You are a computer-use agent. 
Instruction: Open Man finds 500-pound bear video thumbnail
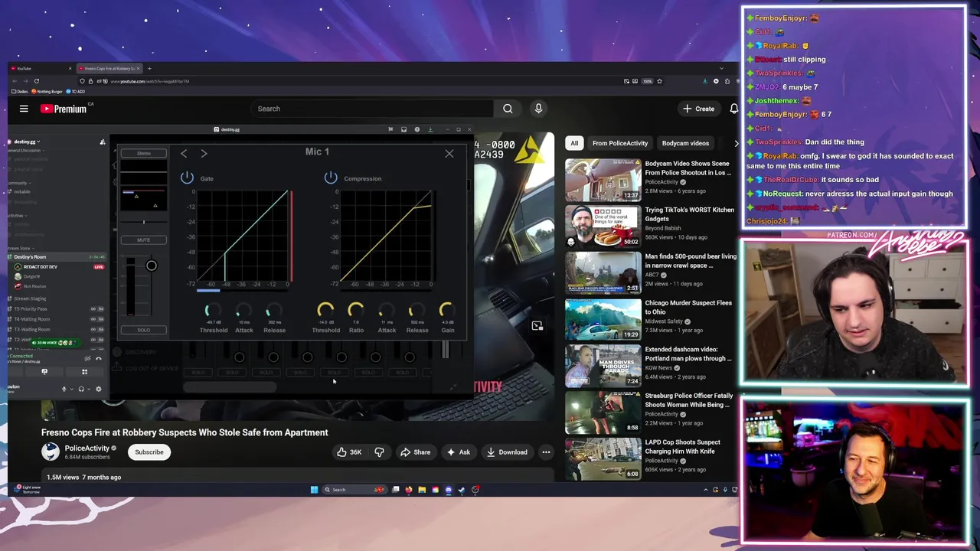[603, 272]
